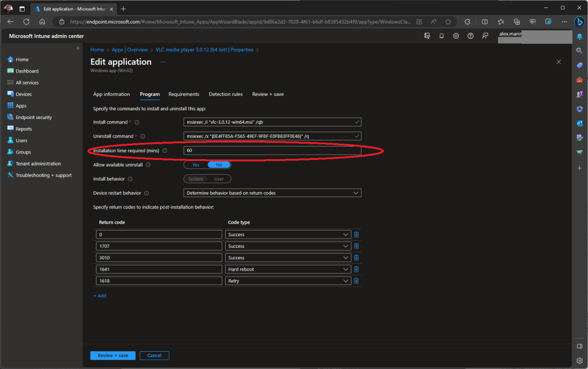
Task: Click the Review + save button
Action: tap(113, 356)
